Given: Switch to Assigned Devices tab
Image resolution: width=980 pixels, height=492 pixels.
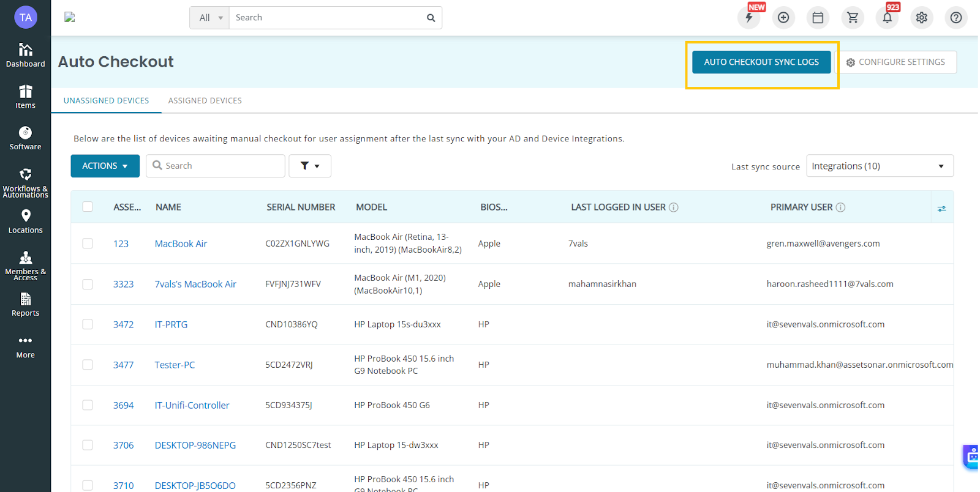Looking at the screenshot, I should pos(205,100).
